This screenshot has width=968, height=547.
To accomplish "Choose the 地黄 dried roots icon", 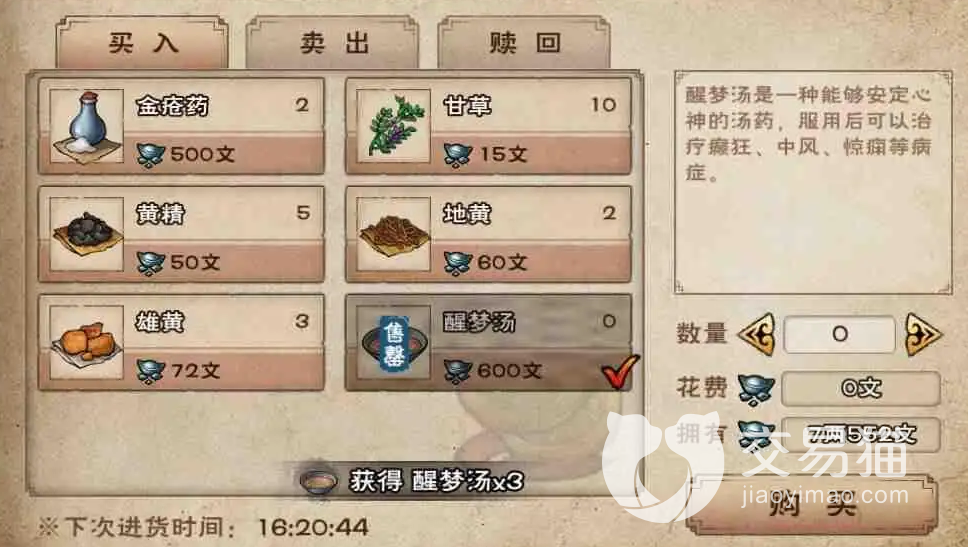I will pyautogui.click(x=393, y=234).
